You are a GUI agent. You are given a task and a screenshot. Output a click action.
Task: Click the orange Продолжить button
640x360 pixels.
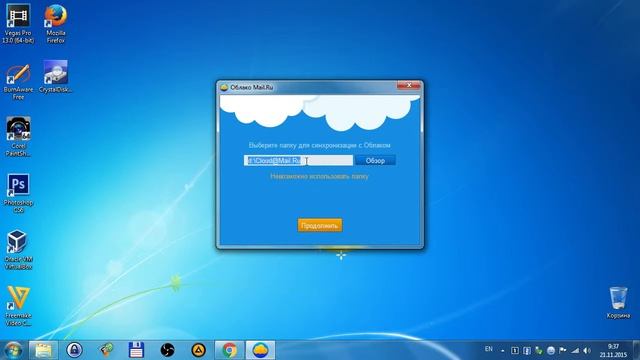[320, 225]
